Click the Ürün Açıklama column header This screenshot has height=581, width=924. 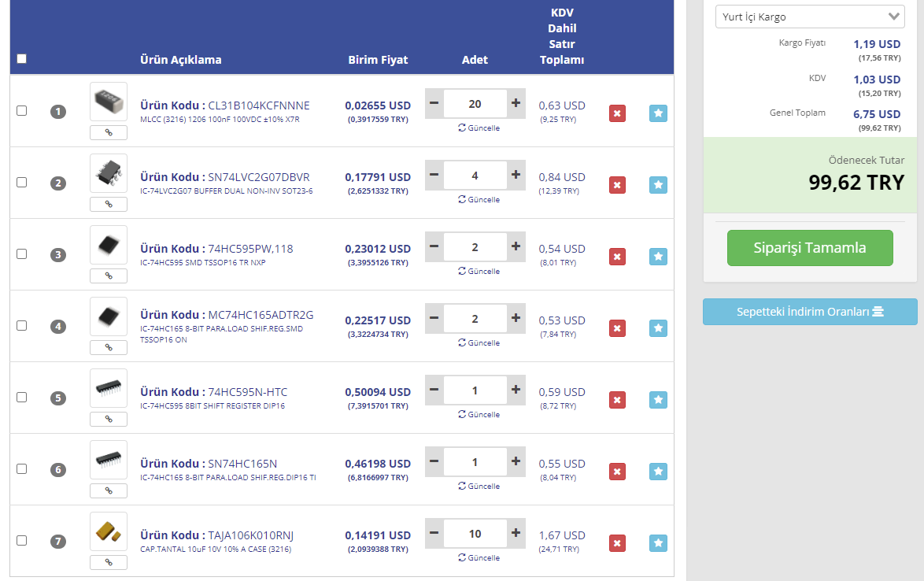click(x=180, y=60)
